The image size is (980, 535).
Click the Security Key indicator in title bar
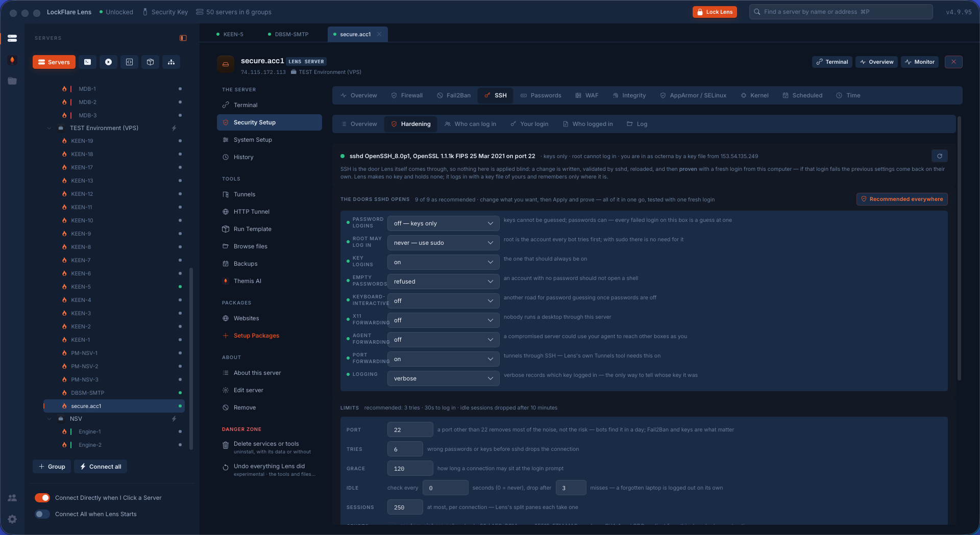pos(165,12)
